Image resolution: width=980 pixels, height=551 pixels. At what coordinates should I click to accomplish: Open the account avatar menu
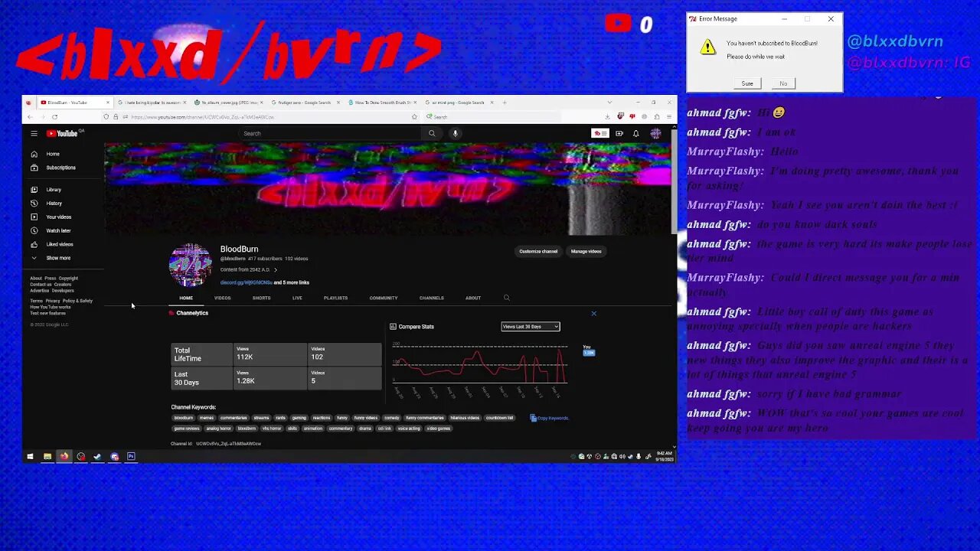655,133
